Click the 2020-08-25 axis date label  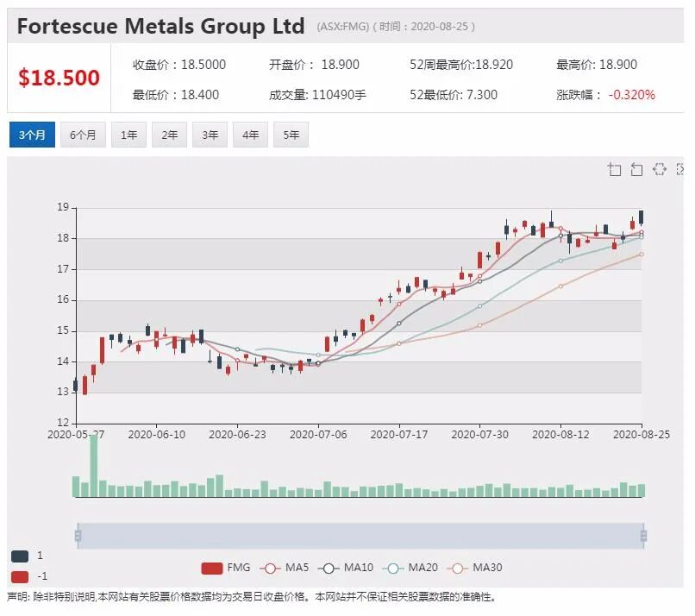(642, 434)
